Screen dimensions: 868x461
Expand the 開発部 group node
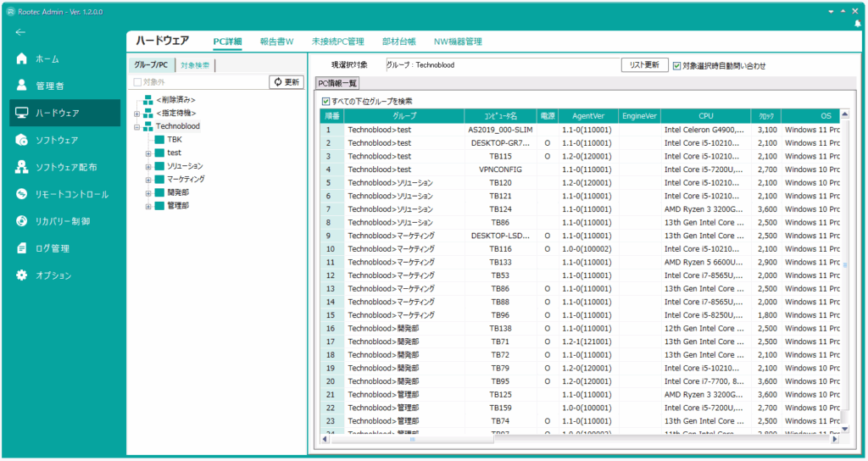pyautogui.click(x=148, y=192)
